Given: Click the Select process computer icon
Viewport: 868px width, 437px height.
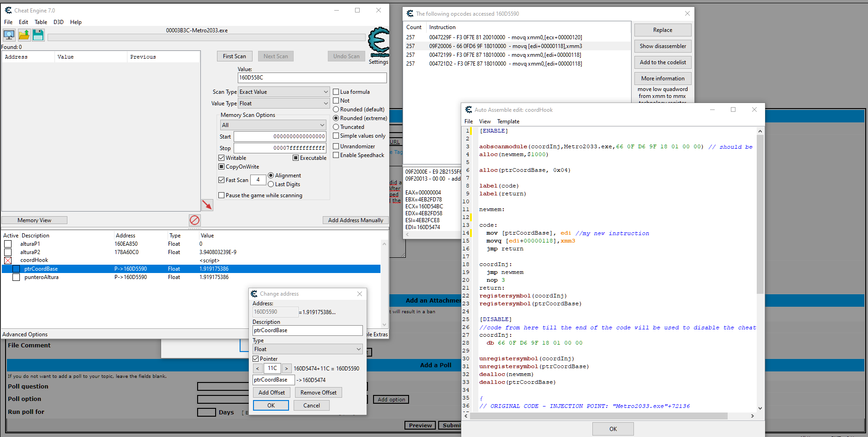Looking at the screenshot, I should click(x=9, y=35).
